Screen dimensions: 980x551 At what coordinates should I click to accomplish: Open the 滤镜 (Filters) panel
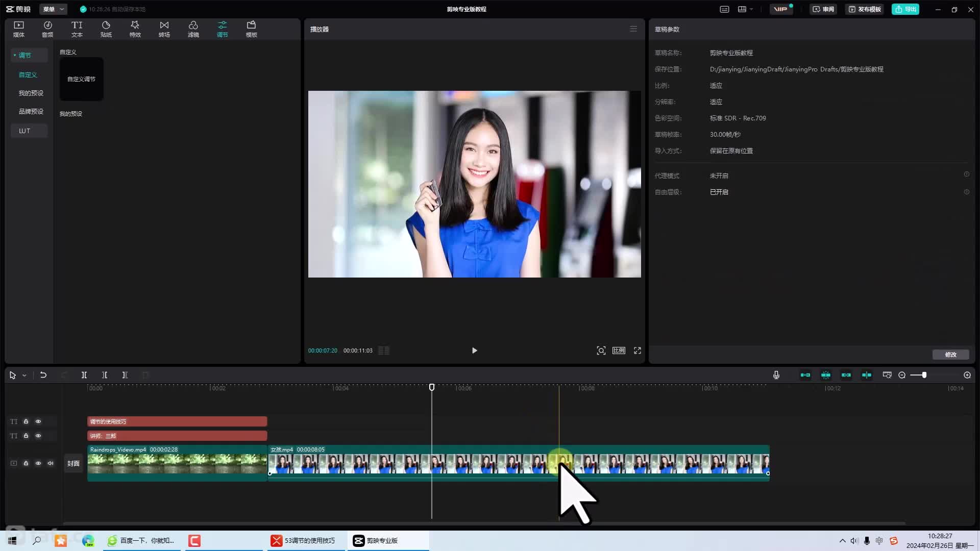pyautogui.click(x=193, y=29)
